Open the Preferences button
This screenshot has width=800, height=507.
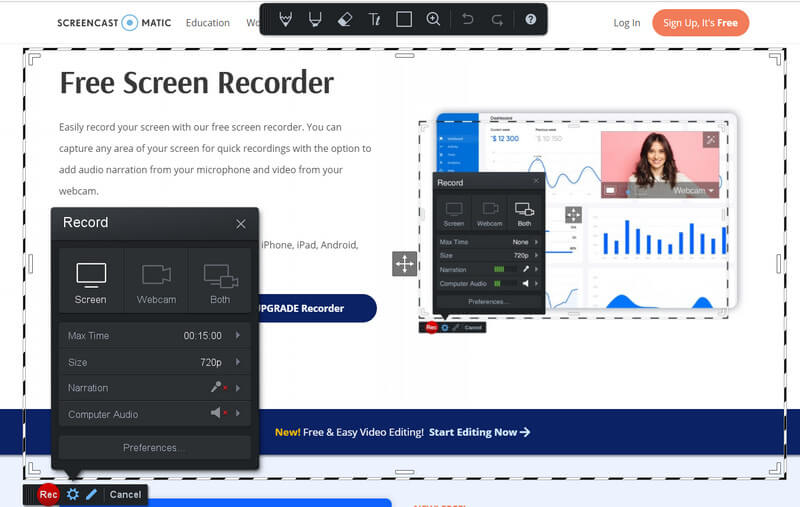[x=155, y=447]
